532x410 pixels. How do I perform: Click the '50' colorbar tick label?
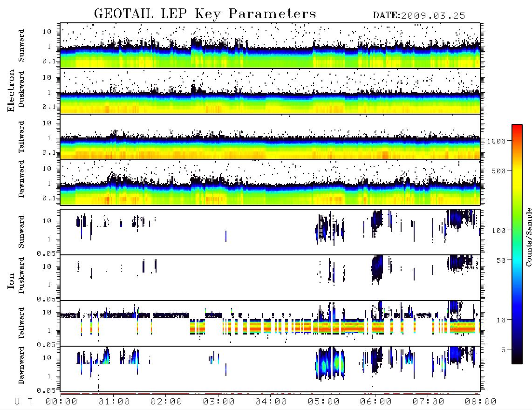pyautogui.click(x=501, y=260)
